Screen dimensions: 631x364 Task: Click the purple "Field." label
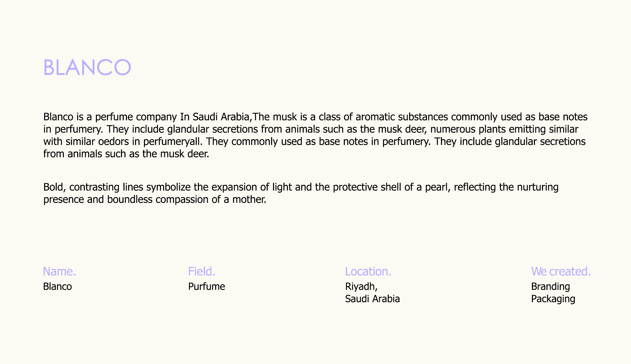click(201, 272)
